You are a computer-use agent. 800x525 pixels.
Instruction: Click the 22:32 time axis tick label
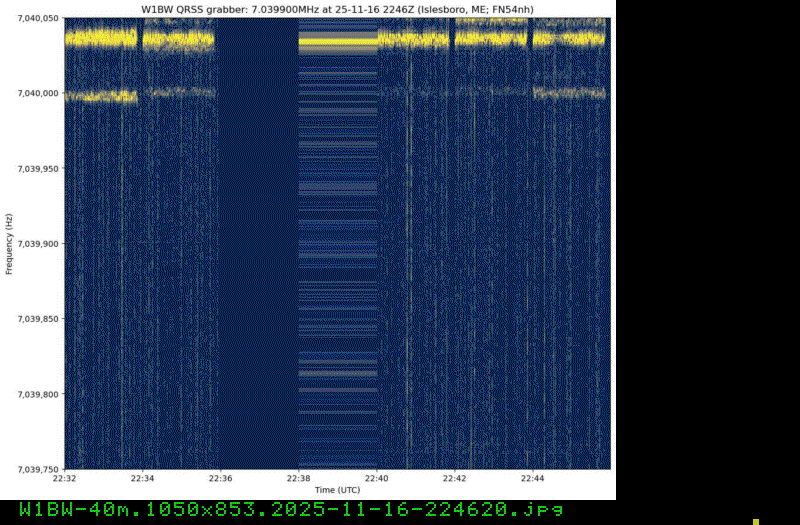point(65,479)
